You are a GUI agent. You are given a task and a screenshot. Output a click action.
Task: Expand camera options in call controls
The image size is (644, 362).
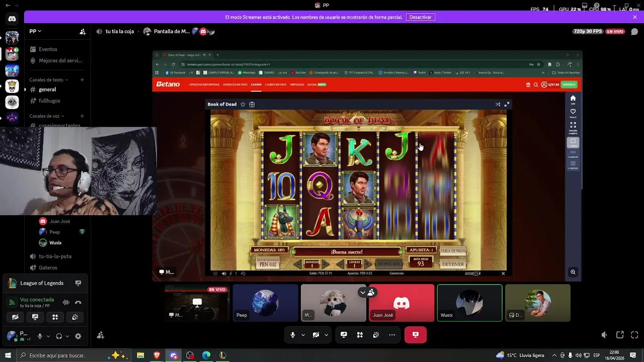click(x=326, y=335)
